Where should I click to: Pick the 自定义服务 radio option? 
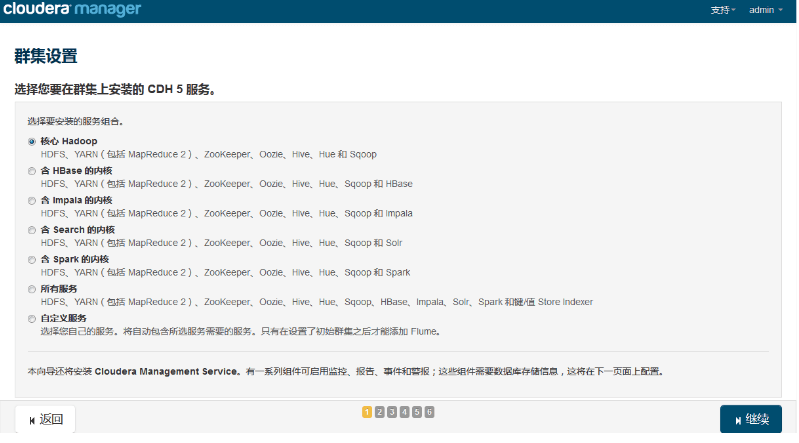[x=32, y=318]
